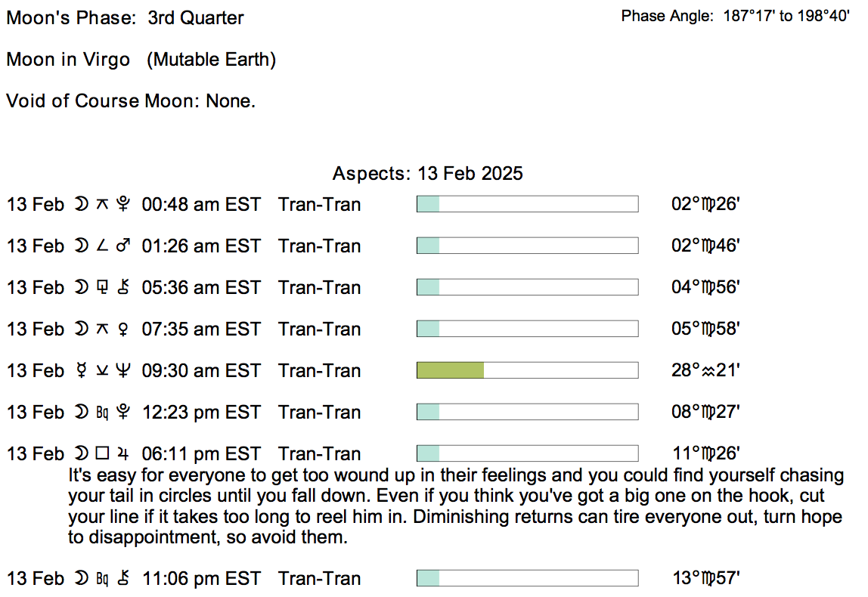
Task: Click the olive green Mercury-Neptune strength bar
Action: pos(451,370)
